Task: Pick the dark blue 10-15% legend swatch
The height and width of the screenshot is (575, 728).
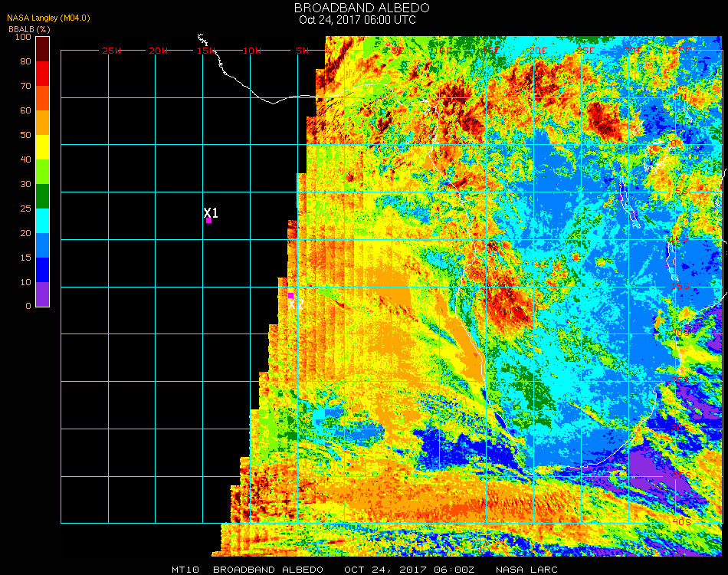Action: click(43, 270)
